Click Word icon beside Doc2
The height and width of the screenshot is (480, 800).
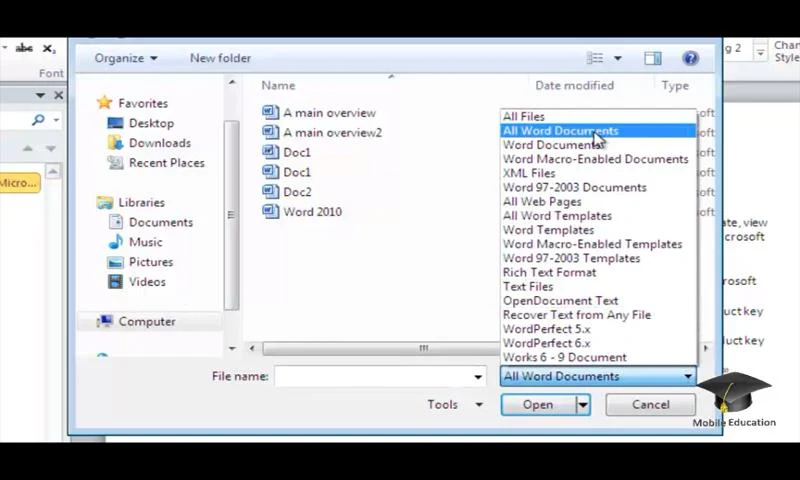pos(270,192)
